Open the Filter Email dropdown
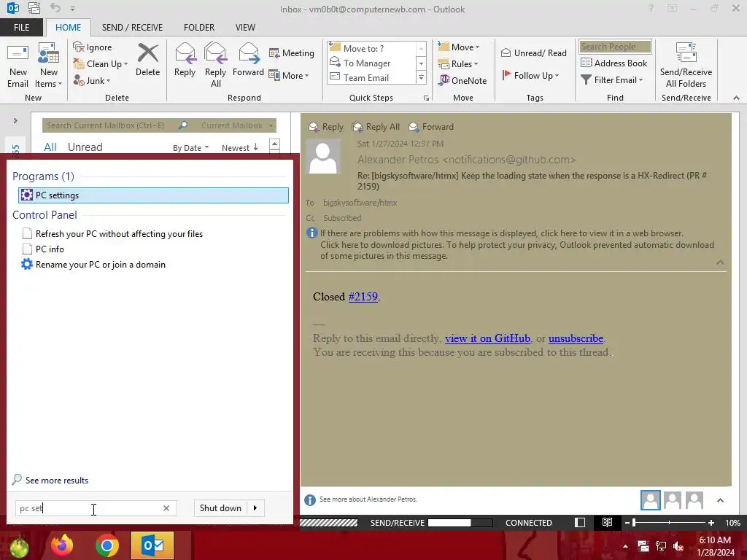Viewport: 747px width, 560px height. pos(612,80)
